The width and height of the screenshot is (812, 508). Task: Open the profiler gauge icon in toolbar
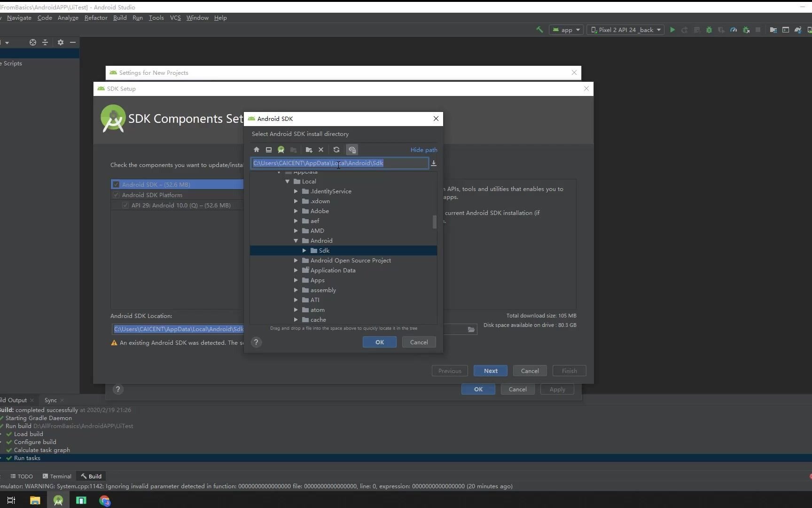(x=734, y=30)
